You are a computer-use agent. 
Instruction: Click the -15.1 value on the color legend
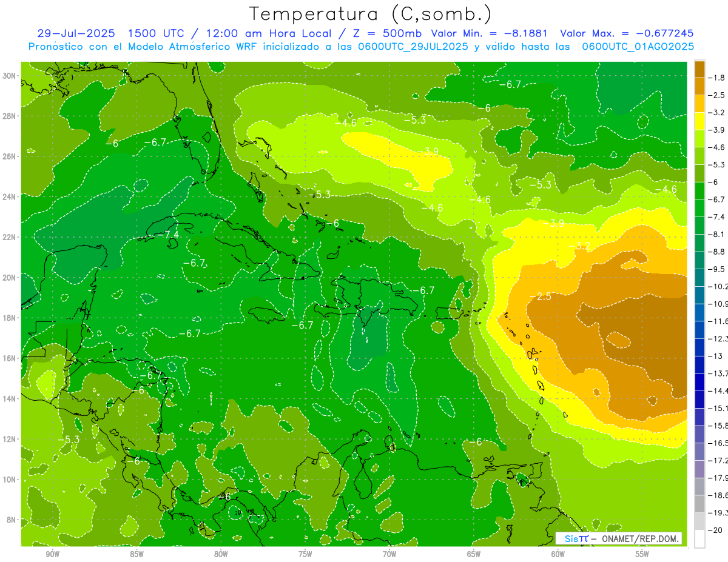(718, 408)
